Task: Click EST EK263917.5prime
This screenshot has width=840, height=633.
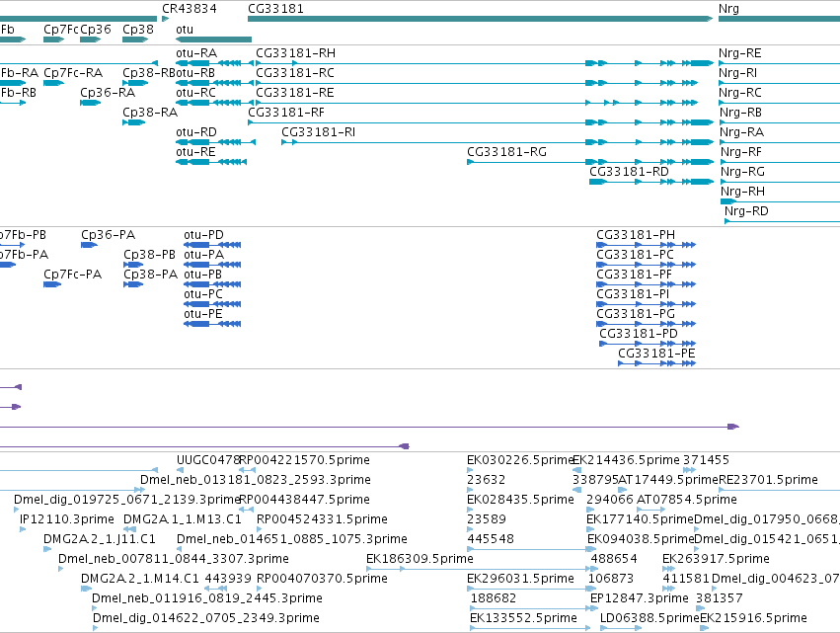Action: tap(716, 559)
